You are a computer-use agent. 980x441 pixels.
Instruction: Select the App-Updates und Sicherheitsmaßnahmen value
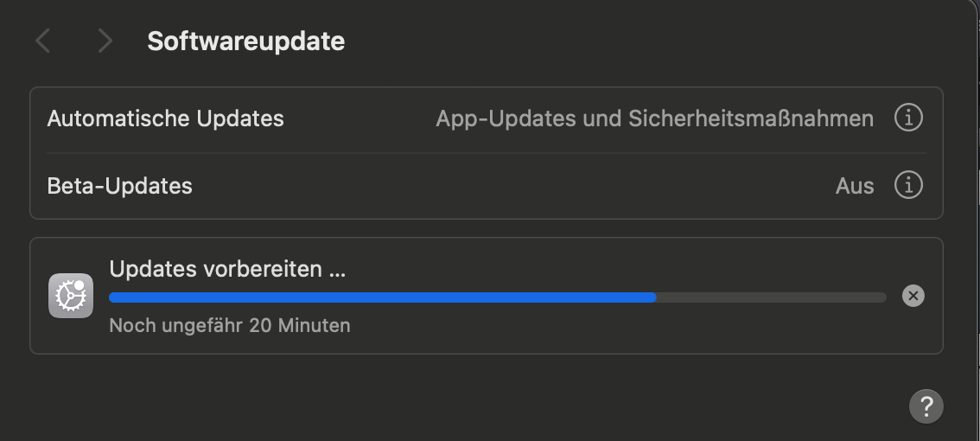tap(654, 118)
